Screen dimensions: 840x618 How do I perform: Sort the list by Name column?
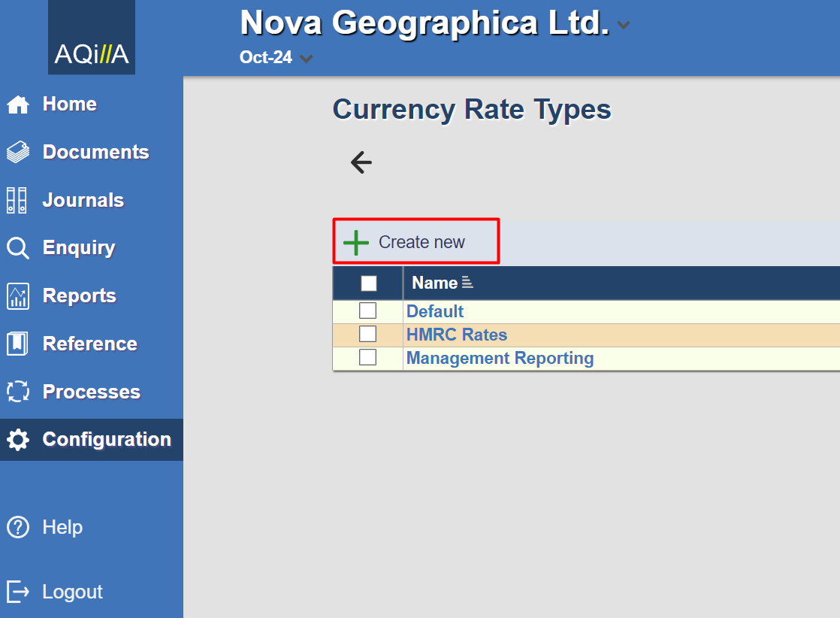[435, 283]
